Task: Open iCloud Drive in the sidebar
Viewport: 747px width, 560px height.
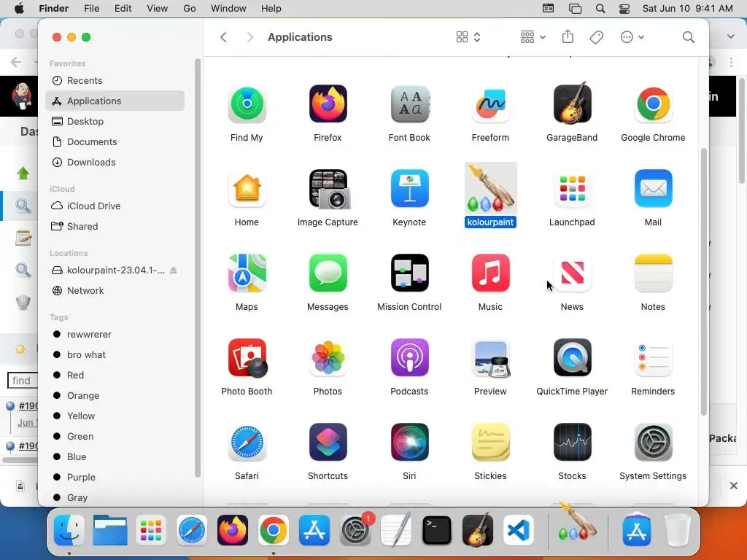Action: [115, 206]
